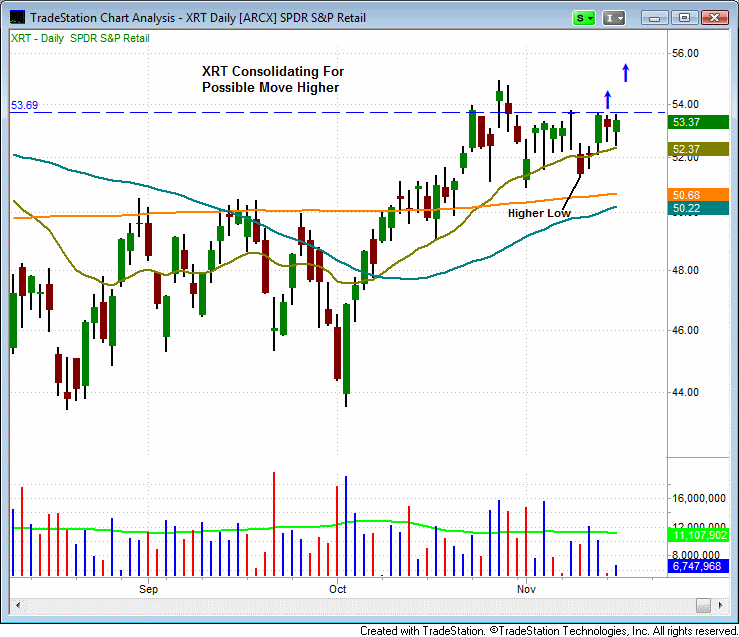Click the 56.00 price axis label
Viewport: 739px width, 637px height.
point(685,53)
